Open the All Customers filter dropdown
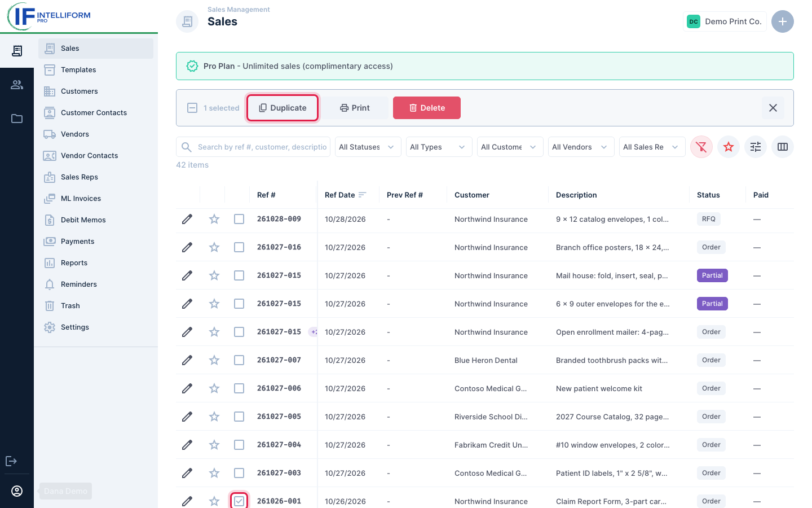Viewport: 812px width, 508px height. [510, 147]
